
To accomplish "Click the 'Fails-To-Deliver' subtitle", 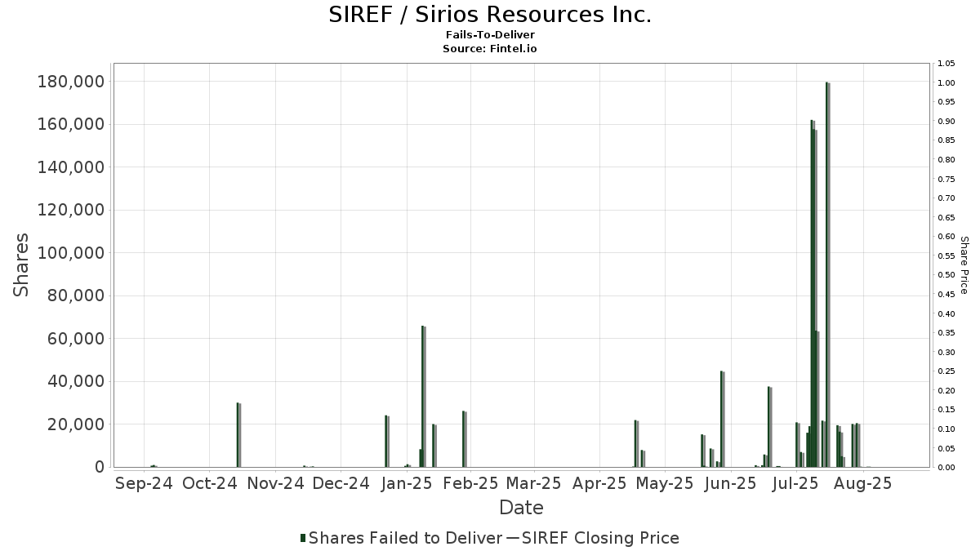I will coord(490,36).
